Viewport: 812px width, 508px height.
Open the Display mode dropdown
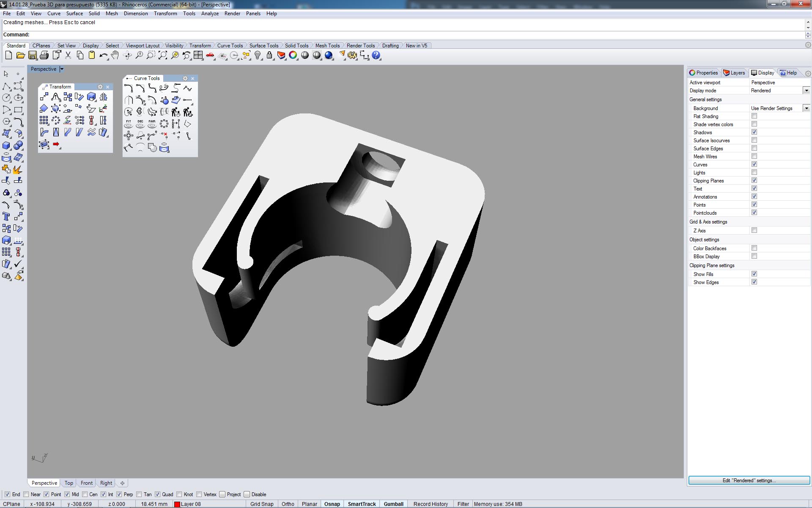click(806, 91)
